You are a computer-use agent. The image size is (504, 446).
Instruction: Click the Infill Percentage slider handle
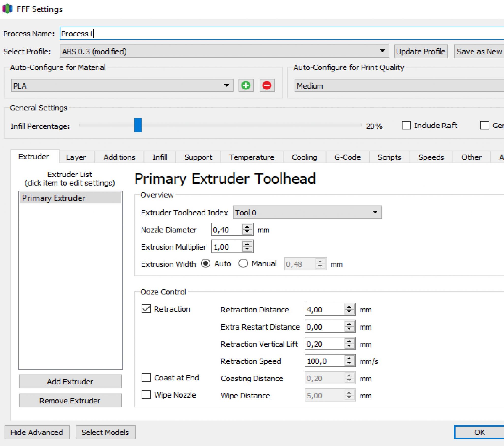(x=138, y=125)
